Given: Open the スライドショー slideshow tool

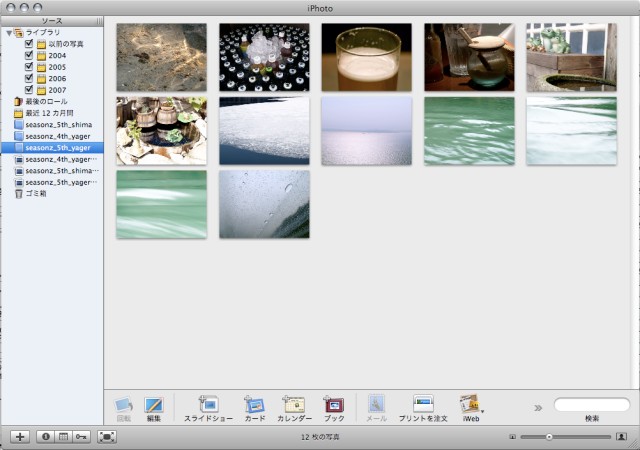Looking at the screenshot, I should tap(208, 405).
